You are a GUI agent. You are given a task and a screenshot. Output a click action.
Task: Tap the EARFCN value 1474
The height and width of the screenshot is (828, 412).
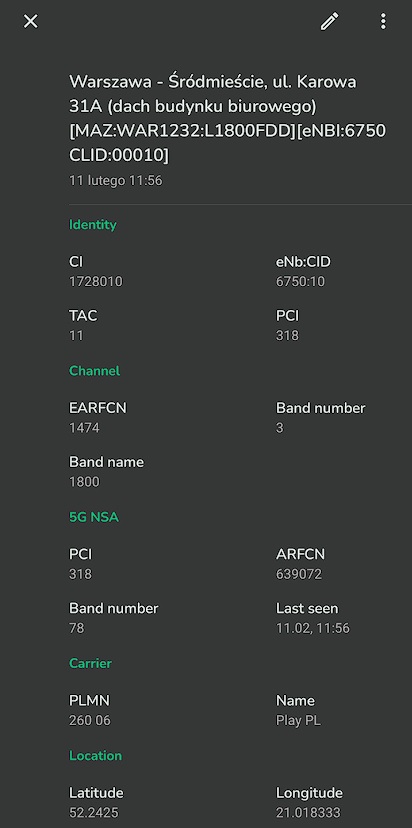tap(84, 428)
